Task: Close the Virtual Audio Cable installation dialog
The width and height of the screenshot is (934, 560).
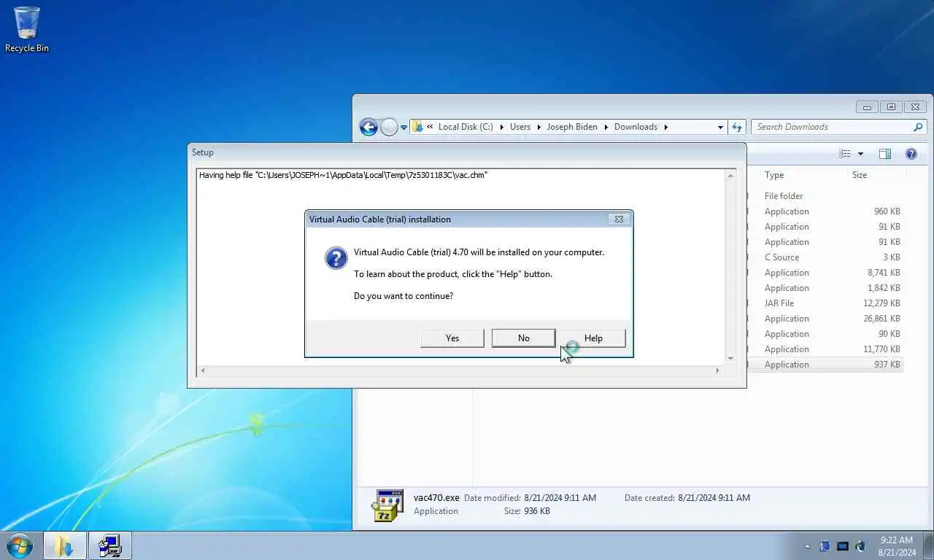Action: (x=619, y=219)
